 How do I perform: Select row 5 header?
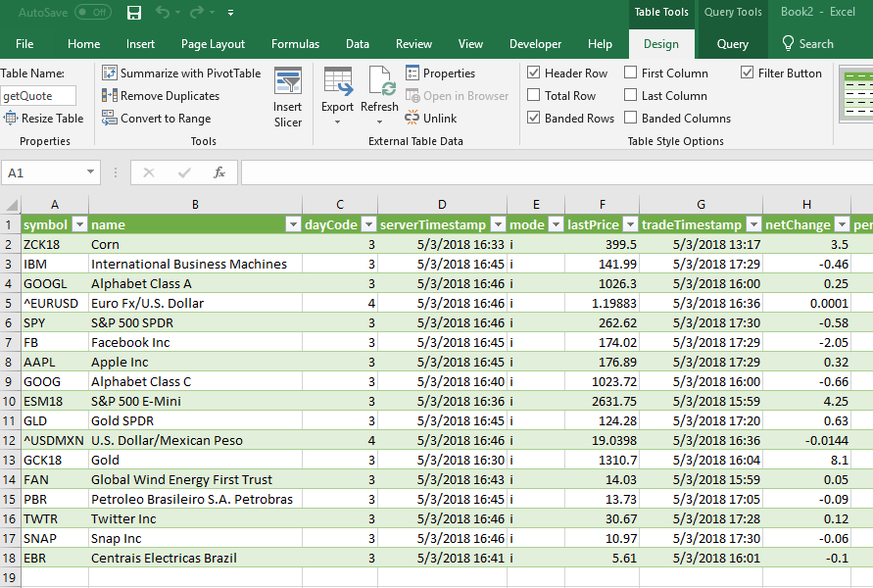10,303
